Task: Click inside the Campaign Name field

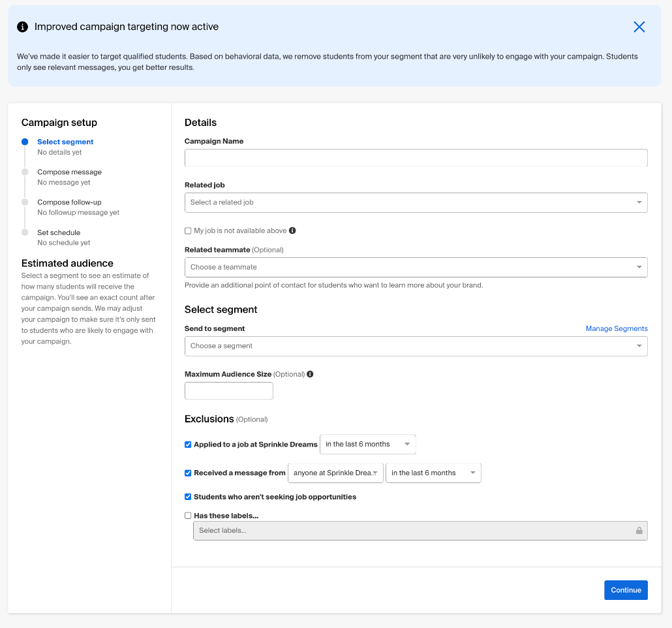Action: point(416,157)
